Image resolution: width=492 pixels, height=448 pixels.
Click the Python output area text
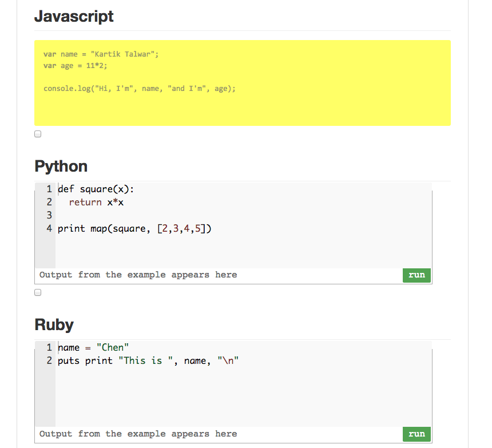[138, 275]
